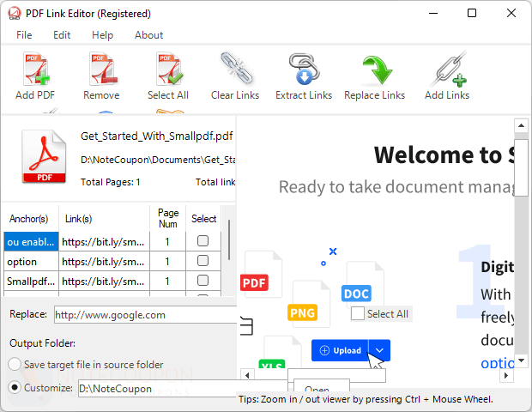The image size is (532, 412).
Task: Click the blue DOC badge in preview
Action: pos(356,294)
